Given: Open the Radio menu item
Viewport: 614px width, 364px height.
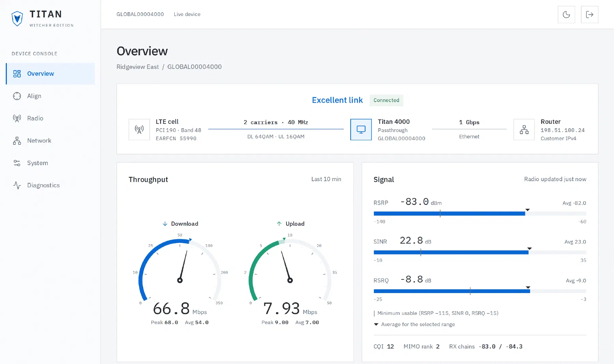Looking at the screenshot, I should pos(50,118).
